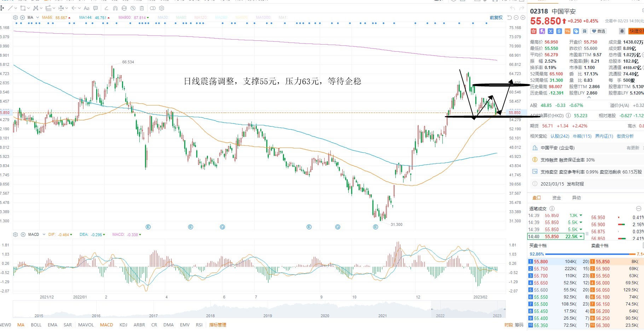The image size is (644, 331).
Task: Open drawing toolbar settings gear
Action: (162, 8)
